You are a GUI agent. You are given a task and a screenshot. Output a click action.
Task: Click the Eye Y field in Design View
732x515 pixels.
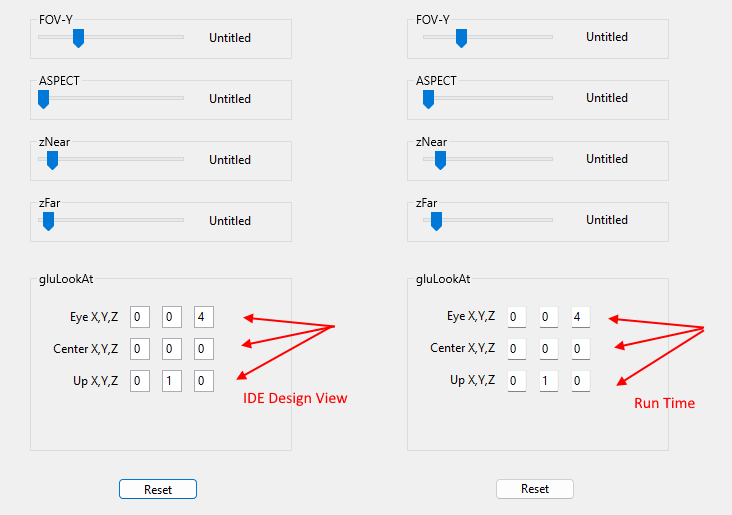click(172, 317)
